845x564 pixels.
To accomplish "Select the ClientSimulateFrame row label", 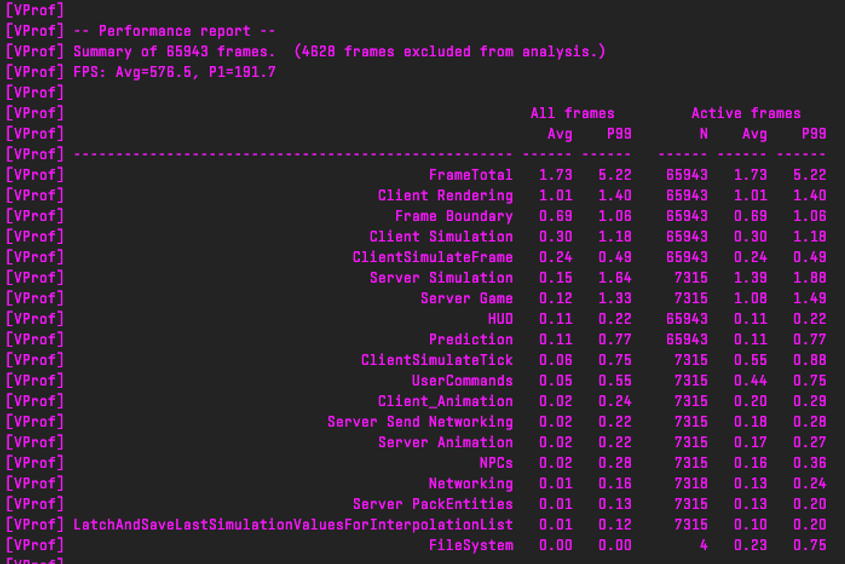I will click(x=432, y=257).
